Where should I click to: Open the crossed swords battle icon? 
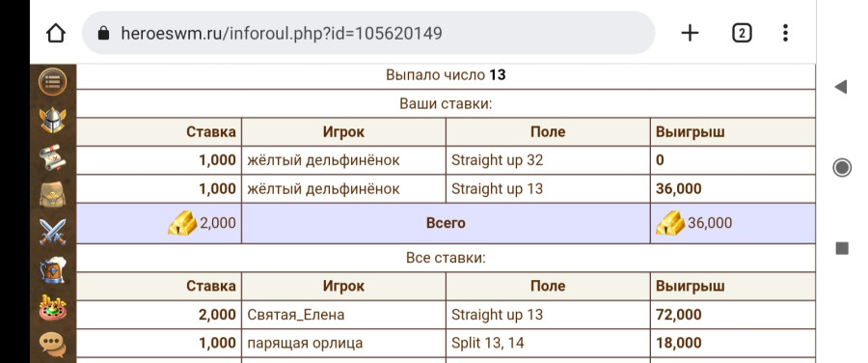tap(53, 233)
